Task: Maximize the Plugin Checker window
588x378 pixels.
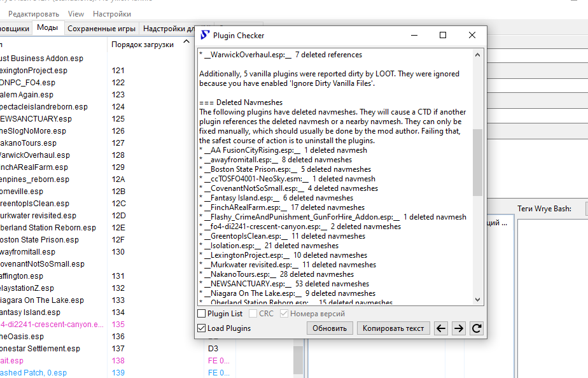Action: (x=443, y=36)
